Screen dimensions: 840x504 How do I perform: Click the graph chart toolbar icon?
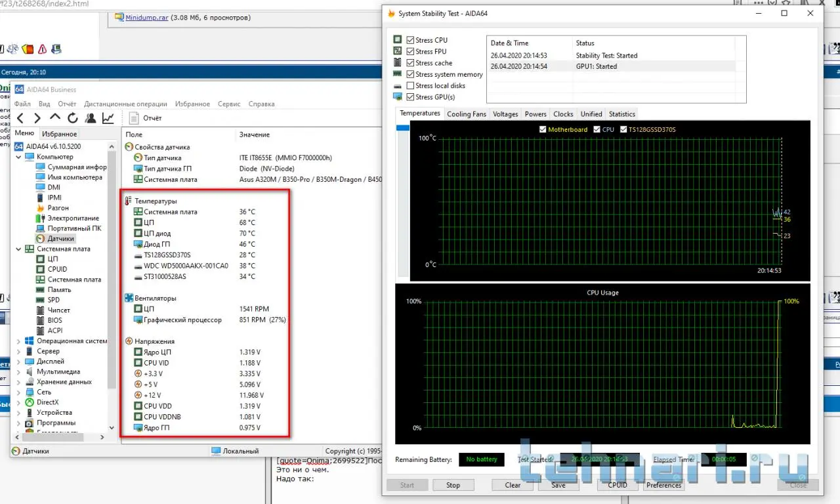(108, 118)
